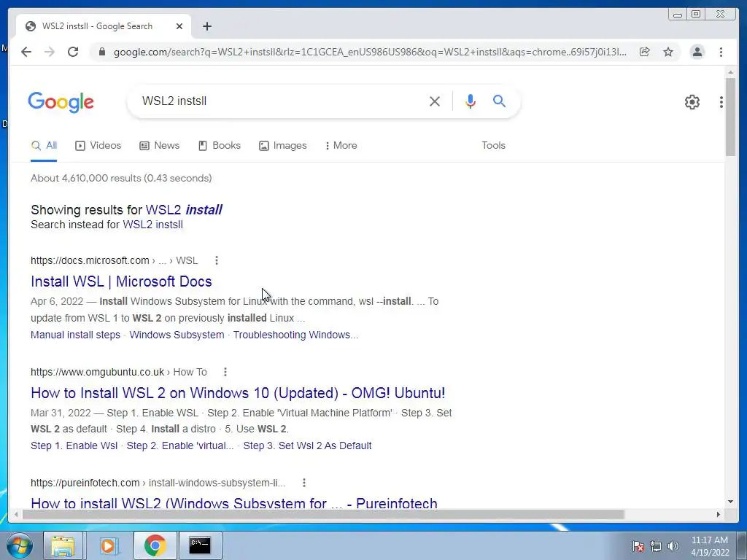Click the horizontal scrollbar left arrow
Viewport: 747px width, 560px height.
pyautogui.click(x=16, y=514)
